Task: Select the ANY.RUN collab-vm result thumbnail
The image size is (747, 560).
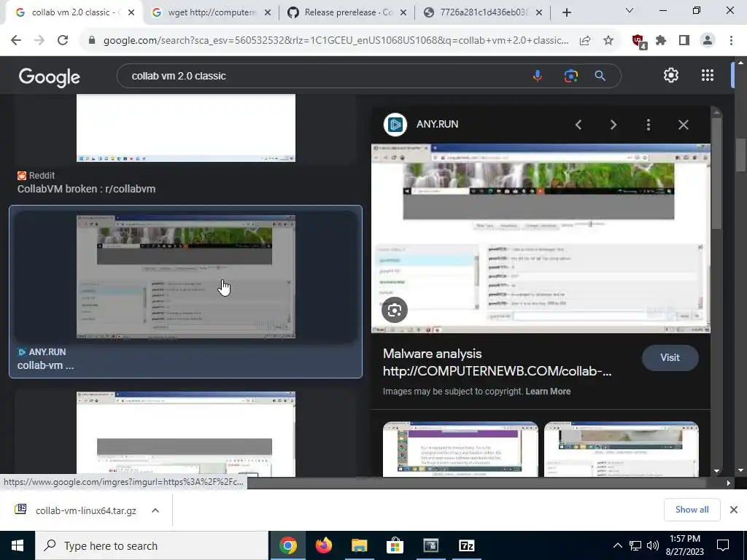Action: coord(186,276)
